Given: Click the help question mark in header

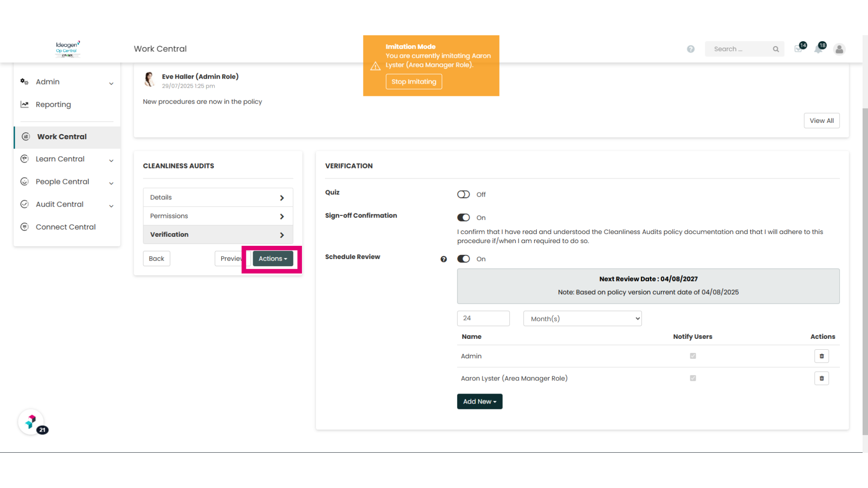Looking at the screenshot, I should point(691,49).
